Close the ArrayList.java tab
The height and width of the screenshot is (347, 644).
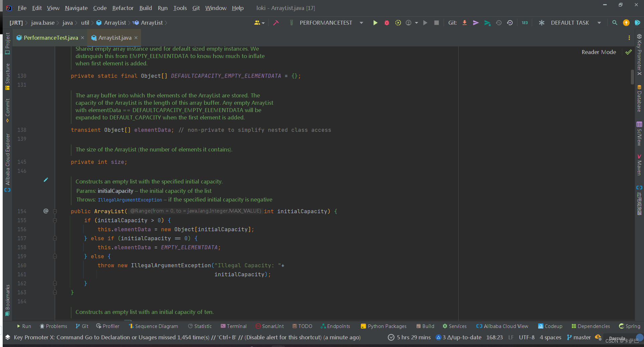136,38
